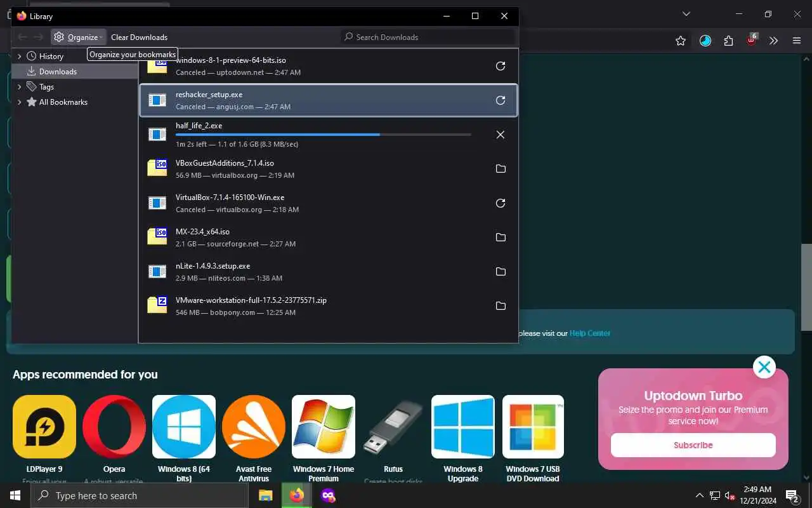Open the Organize dropdown menu
This screenshot has height=508, width=812.
78,37
